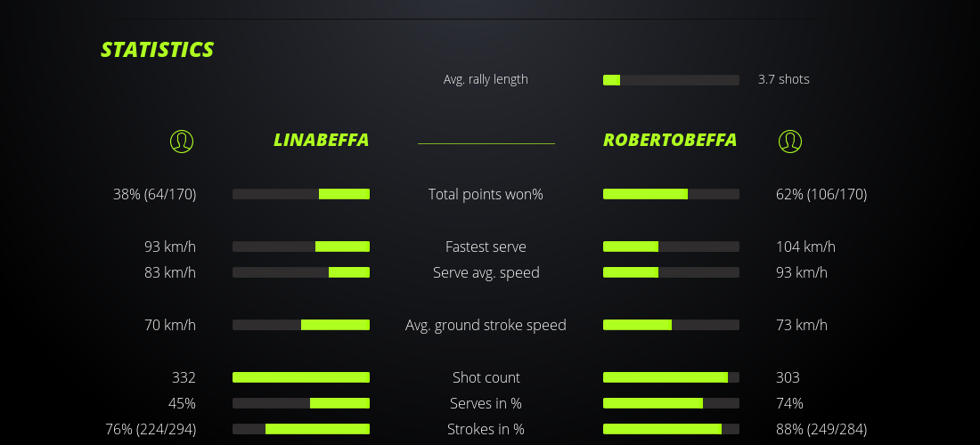Click LINABEFFA's Strokes in % bar
This screenshot has width=980, height=445.
pos(301,429)
